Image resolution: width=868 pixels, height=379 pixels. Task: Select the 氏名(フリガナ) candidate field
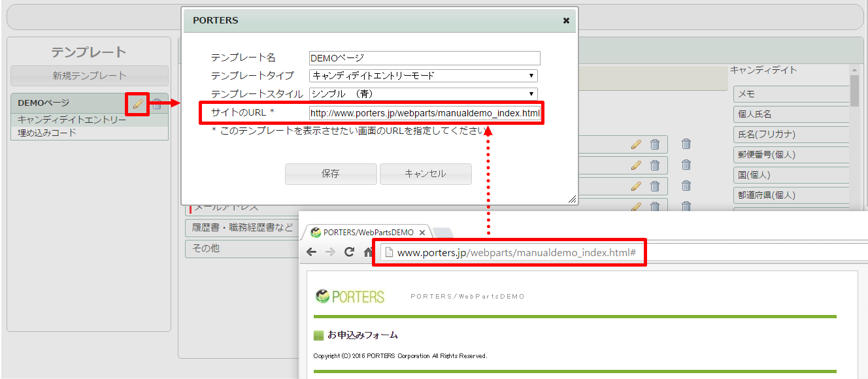click(791, 135)
